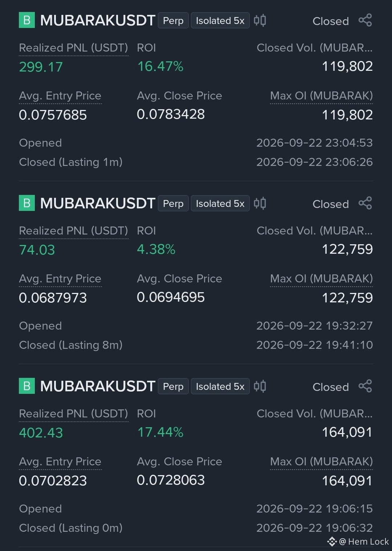The height and width of the screenshot is (551, 392).
Task: Open candlestick chart for second MUBARAKUSDT position
Action: point(260,203)
